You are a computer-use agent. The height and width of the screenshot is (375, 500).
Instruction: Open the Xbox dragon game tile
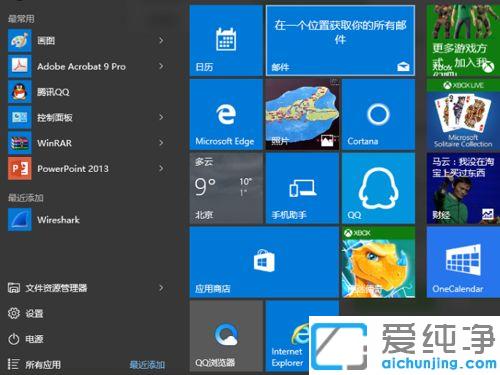coord(378,262)
